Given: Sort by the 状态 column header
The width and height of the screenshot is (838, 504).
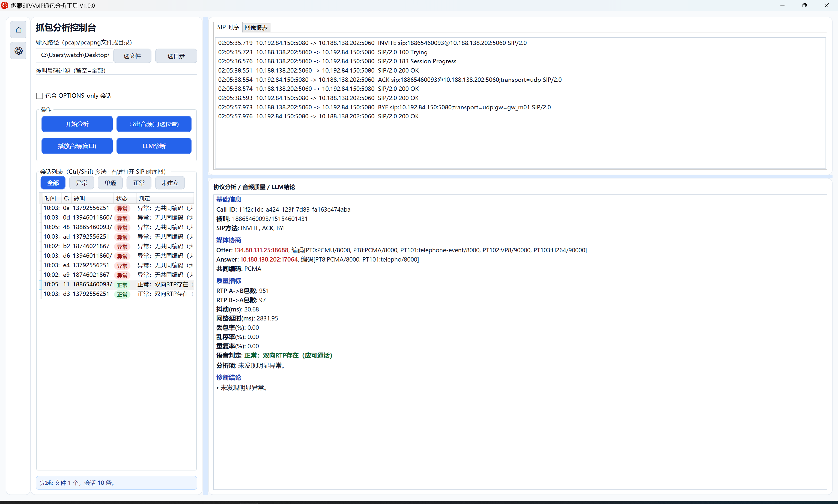Looking at the screenshot, I should coord(122,198).
